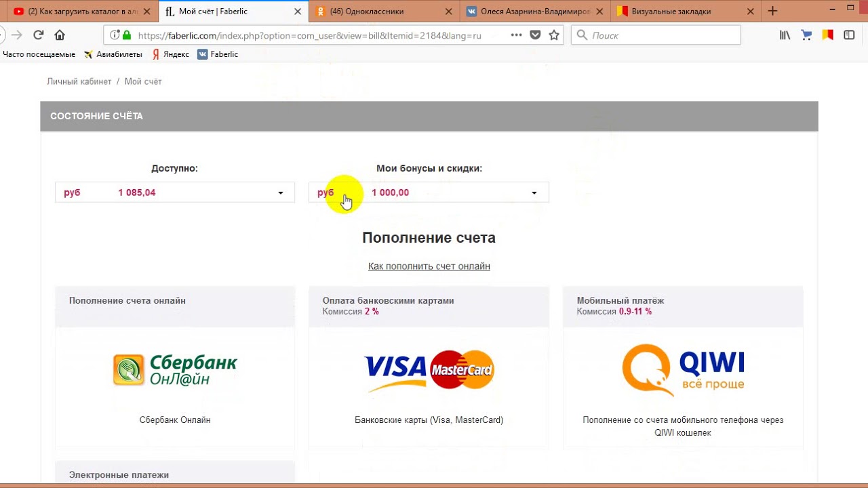Click the QIWI кошелек description text
This screenshot has height=488, width=868.
pyautogui.click(x=683, y=426)
